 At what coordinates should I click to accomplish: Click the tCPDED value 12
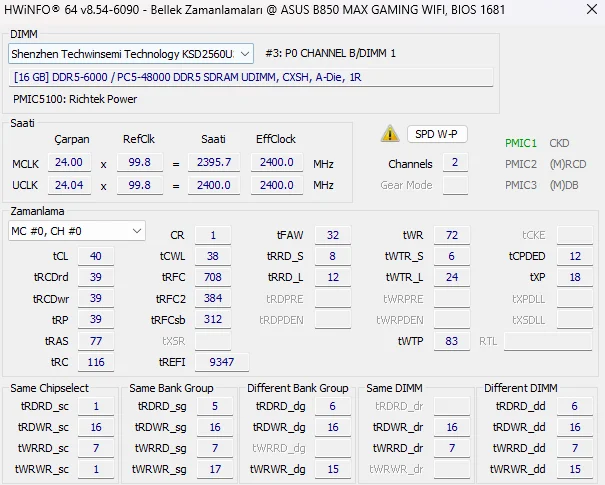pos(575,256)
